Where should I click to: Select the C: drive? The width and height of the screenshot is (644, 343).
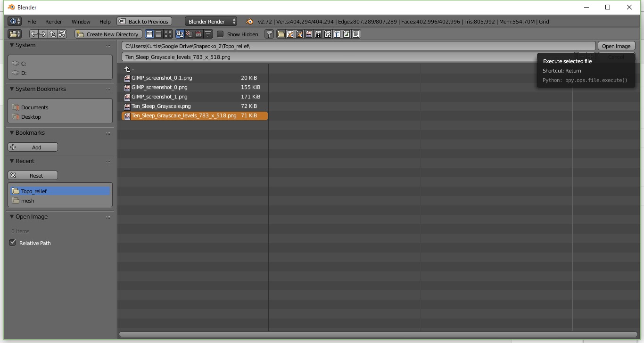60,63
